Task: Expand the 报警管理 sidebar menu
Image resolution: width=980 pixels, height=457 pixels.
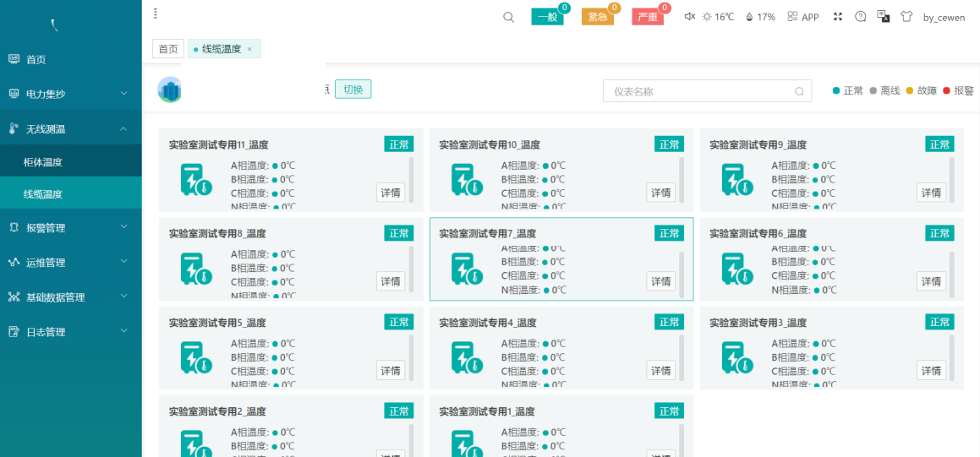Action: (71, 227)
